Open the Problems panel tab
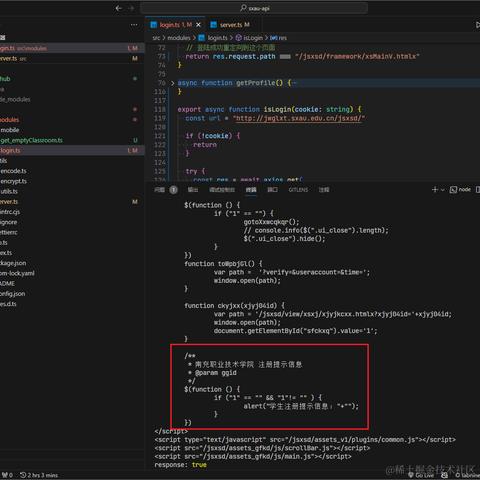The image size is (480, 480). pyautogui.click(x=166, y=190)
